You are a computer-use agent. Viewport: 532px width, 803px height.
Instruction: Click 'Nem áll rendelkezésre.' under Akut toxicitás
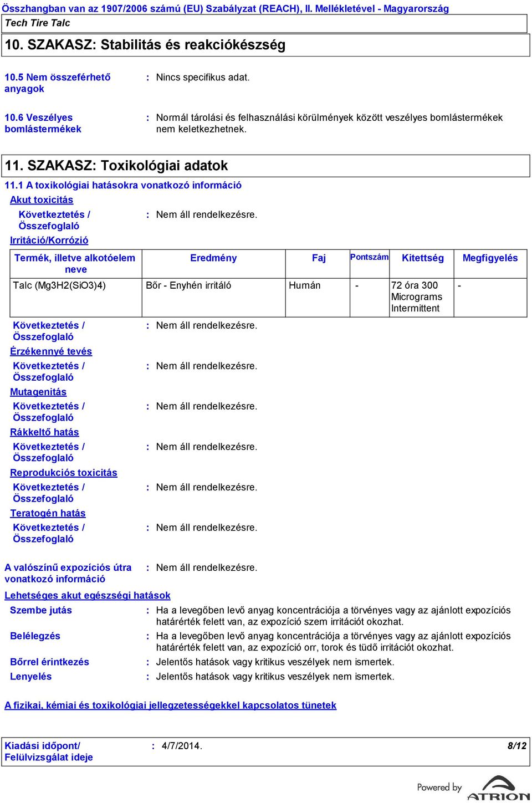[207, 214]
